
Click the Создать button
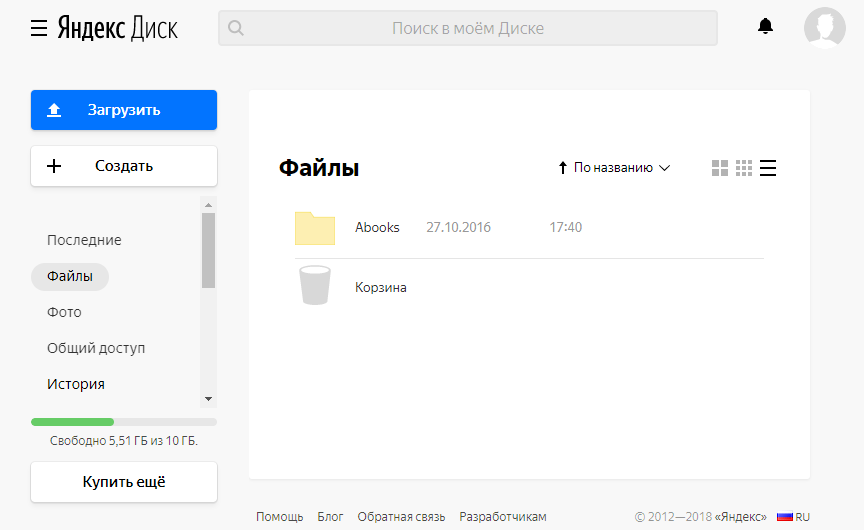[x=124, y=166]
